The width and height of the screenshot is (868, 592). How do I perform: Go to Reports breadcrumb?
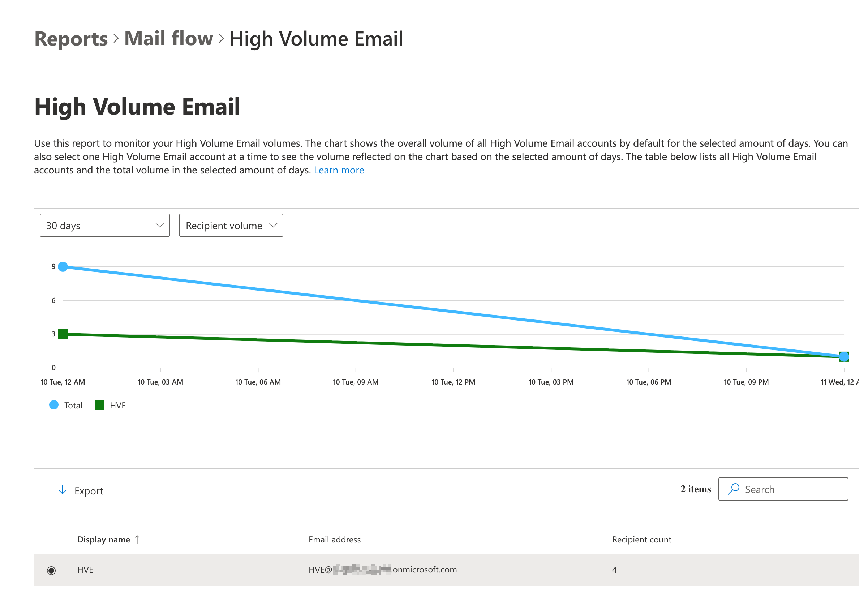71,39
